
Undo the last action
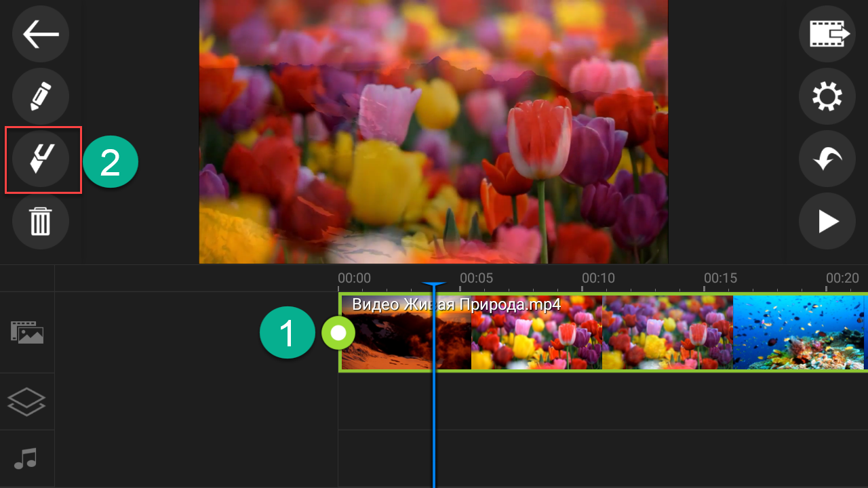coord(827,159)
